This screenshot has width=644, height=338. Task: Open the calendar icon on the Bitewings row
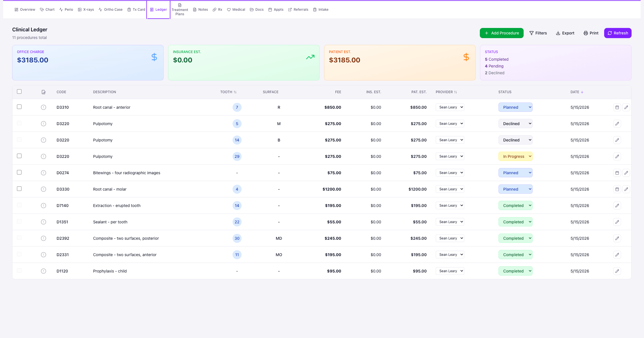tap(617, 173)
